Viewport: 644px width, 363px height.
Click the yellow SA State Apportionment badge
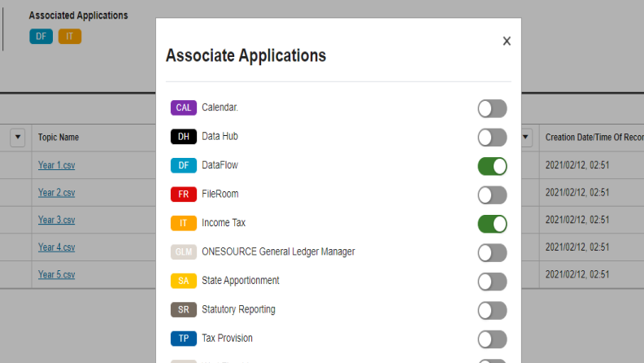tap(183, 281)
